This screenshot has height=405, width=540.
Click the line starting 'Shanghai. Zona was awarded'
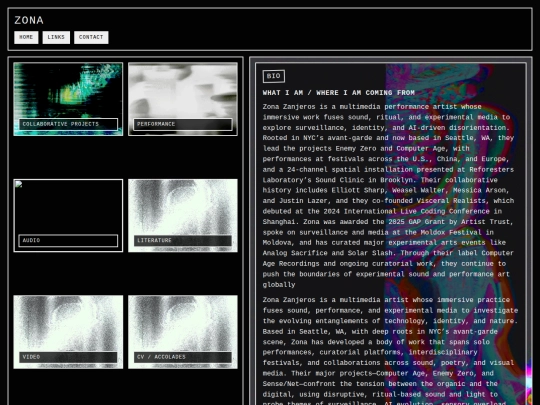(x=388, y=222)
